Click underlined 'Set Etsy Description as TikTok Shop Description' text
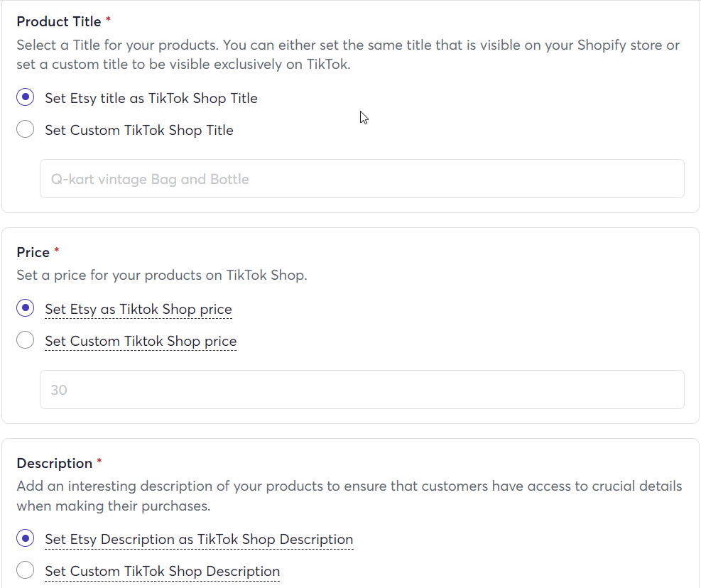 pos(199,539)
